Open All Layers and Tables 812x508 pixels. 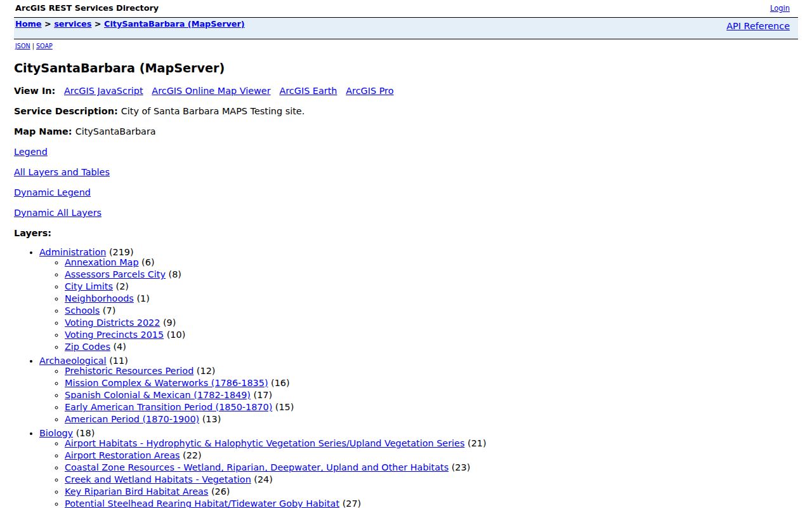[x=62, y=172]
